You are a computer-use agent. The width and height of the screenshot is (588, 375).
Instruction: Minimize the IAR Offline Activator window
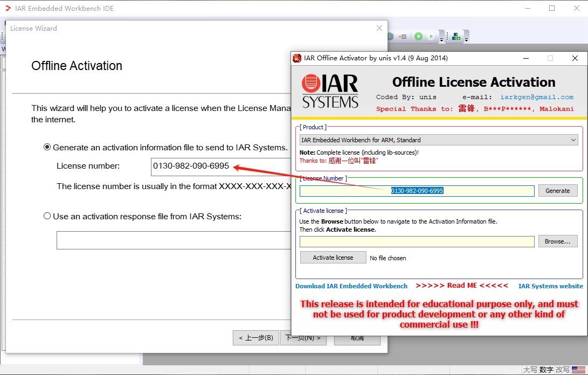[526, 58]
